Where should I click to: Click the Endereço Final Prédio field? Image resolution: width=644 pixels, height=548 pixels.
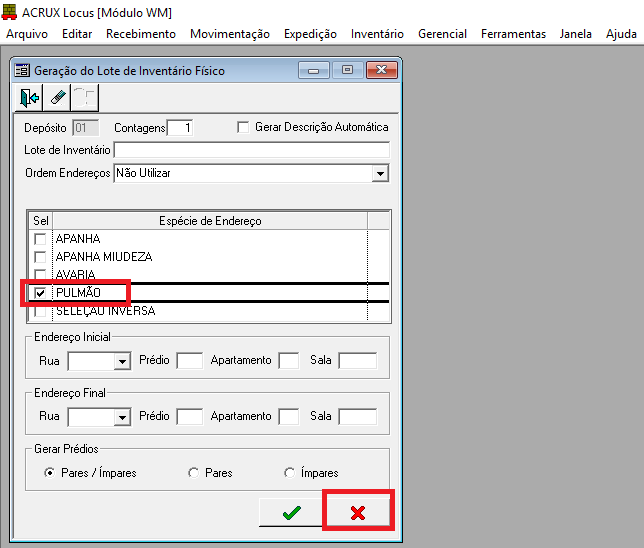[x=189, y=417]
